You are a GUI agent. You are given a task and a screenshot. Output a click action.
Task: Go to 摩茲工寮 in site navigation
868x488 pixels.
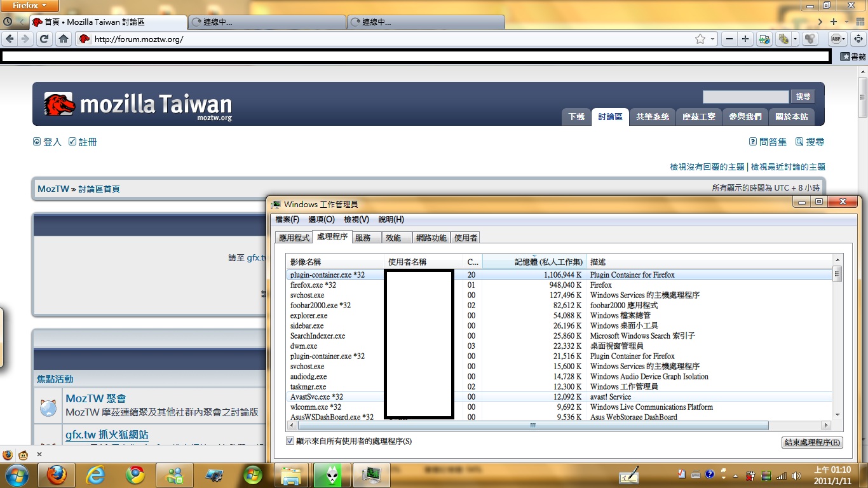coord(699,117)
